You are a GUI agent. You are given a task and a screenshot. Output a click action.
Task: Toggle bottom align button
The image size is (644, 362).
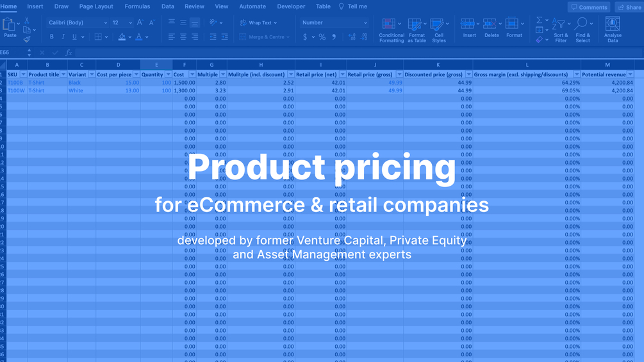tap(195, 23)
